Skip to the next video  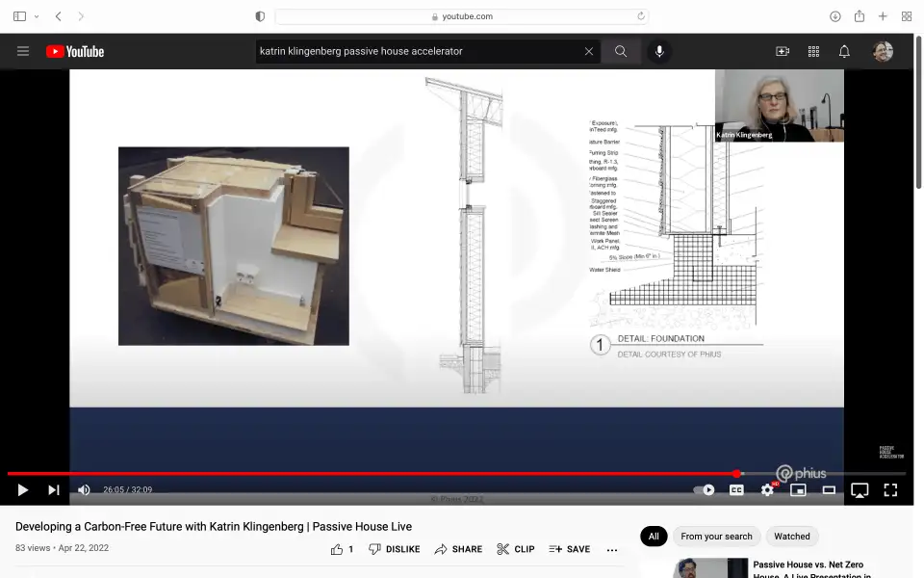coord(54,490)
